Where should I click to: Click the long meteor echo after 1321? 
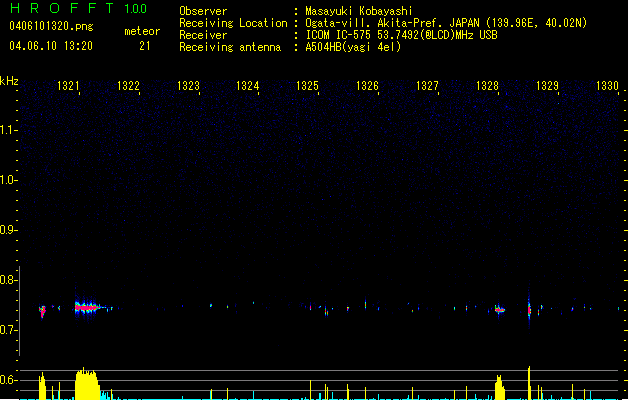click(x=87, y=308)
